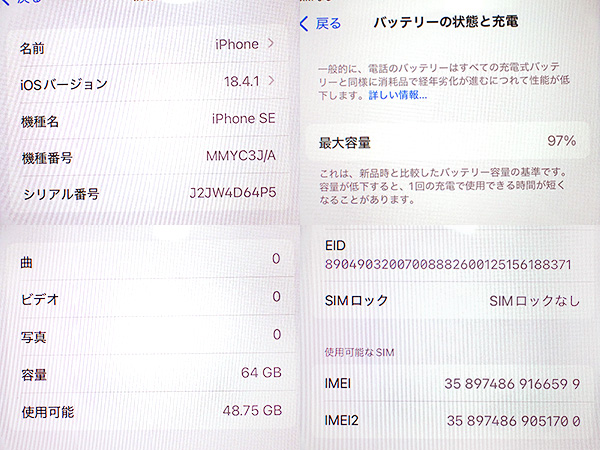Image resolution: width=600 pixels, height=450 pixels.
Task: Select the 使用可能 label
Action: click(48, 412)
